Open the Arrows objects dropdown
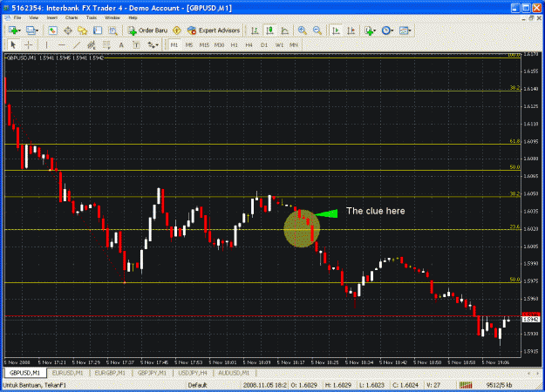Screen dimensions: 545x392 (x=153, y=44)
